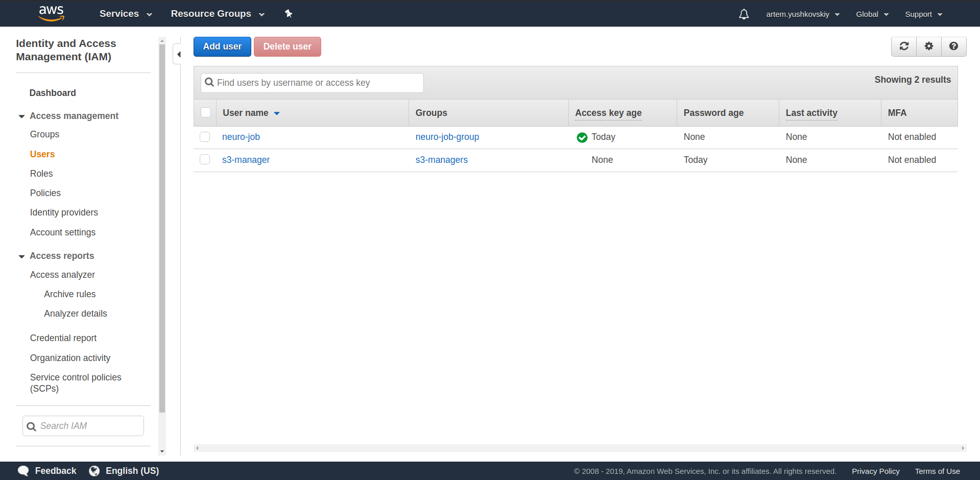This screenshot has width=980, height=480.
Task: Click the English (US) language globe icon
Action: coord(94,471)
